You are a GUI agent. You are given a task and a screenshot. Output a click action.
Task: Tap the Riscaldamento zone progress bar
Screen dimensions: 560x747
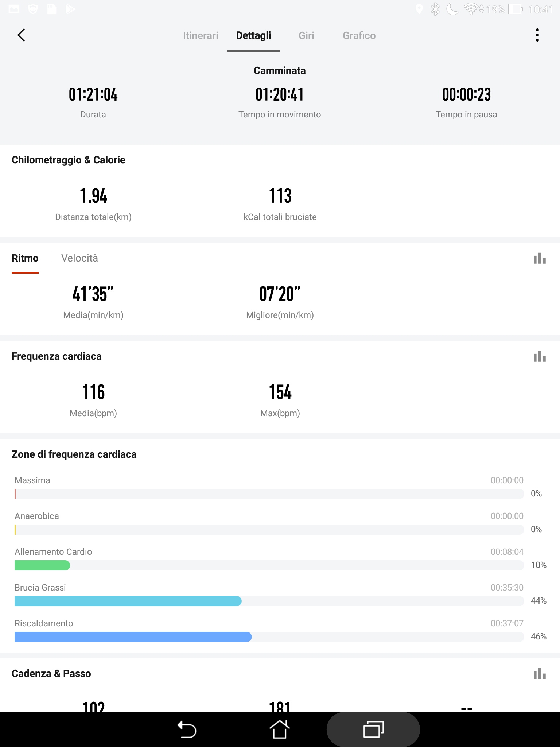[x=133, y=637]
